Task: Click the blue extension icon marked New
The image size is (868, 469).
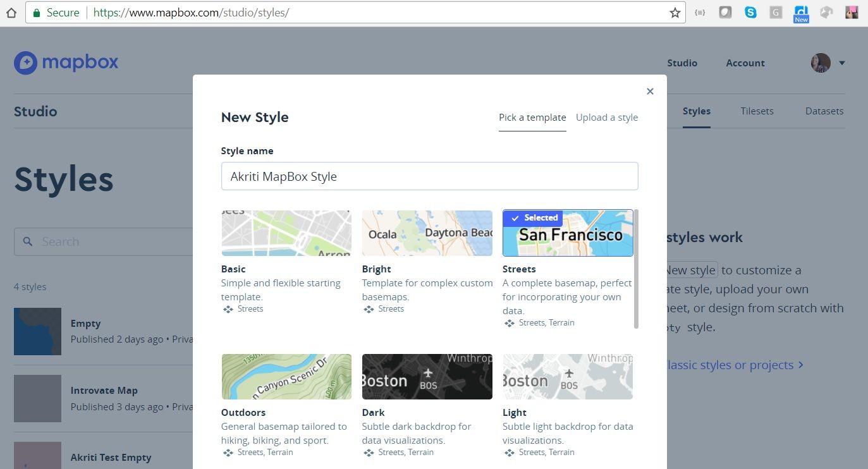Action: pyautogui.click(x=801, y=14)
